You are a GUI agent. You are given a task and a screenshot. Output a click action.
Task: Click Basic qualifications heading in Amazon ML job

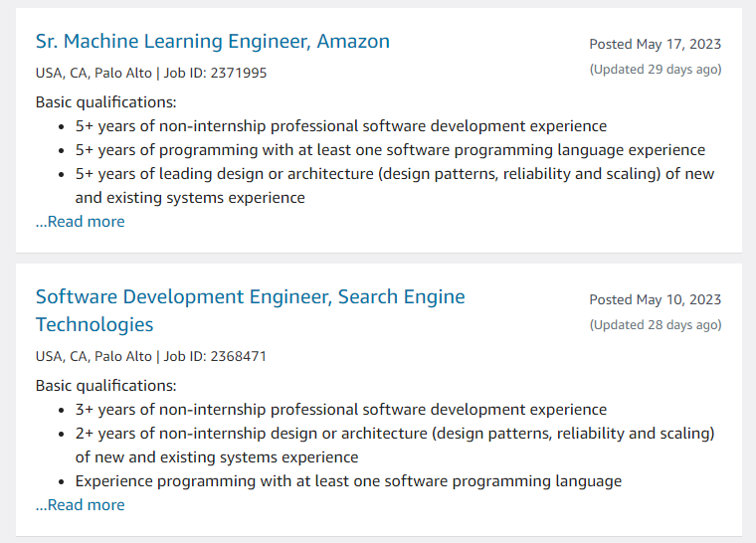pyautogui.click(x=105, y=101)
